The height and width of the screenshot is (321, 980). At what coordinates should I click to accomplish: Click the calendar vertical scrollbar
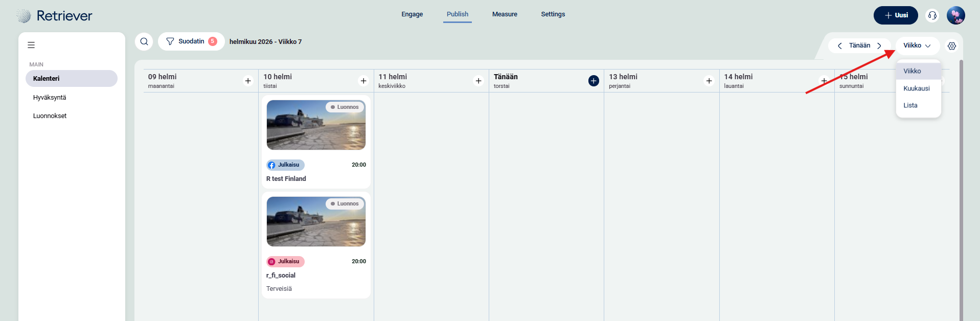pyautogui.click(x=961, y=190)
